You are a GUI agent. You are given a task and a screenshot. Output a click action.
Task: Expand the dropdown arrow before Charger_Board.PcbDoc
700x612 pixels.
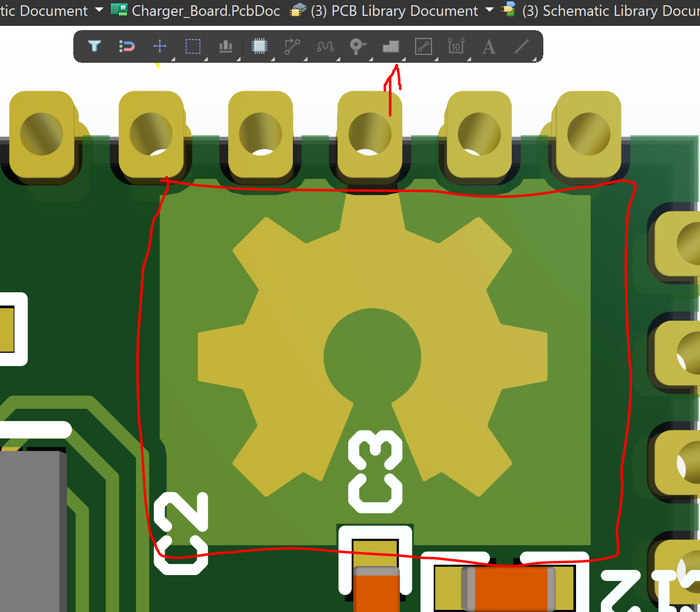point(99,10)
